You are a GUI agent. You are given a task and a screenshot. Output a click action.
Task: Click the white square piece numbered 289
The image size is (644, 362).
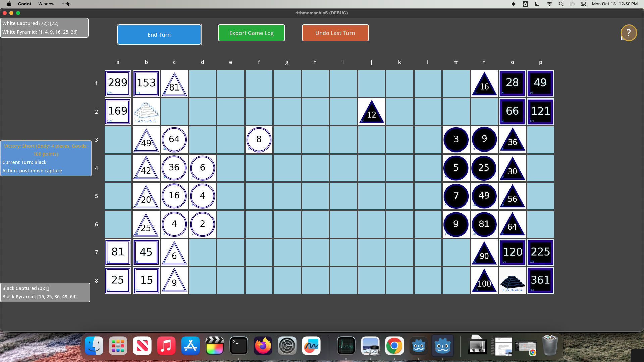[x=118, y=83]
